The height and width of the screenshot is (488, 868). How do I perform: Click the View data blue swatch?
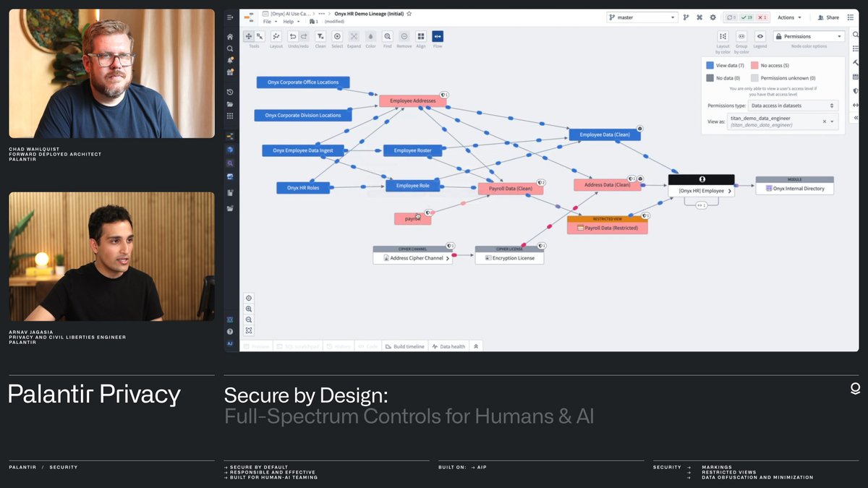710,66
